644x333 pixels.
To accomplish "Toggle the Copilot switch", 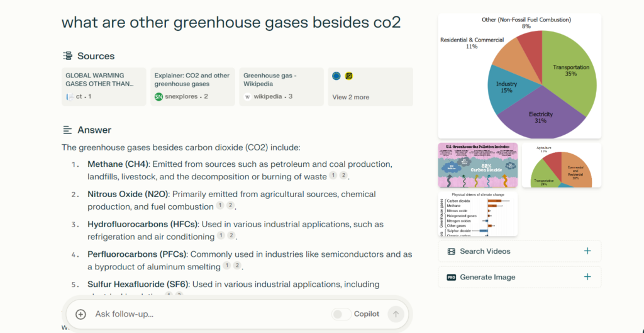I will coord(341,314).
